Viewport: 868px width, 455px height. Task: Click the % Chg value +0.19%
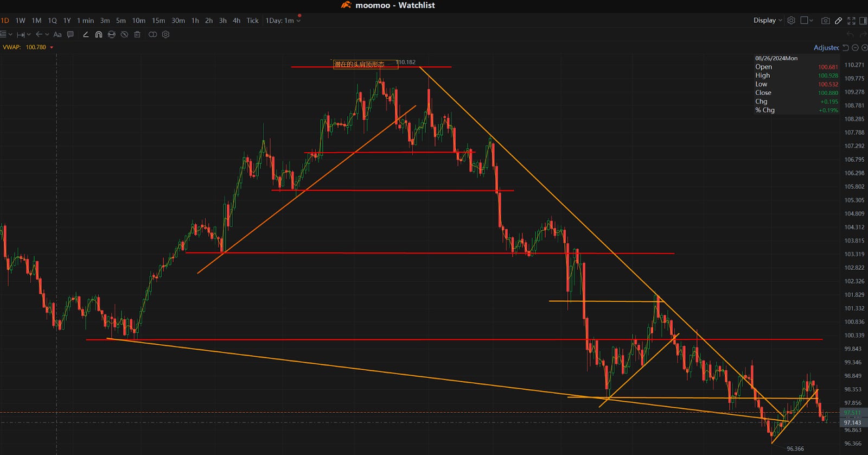coord(828,110)
